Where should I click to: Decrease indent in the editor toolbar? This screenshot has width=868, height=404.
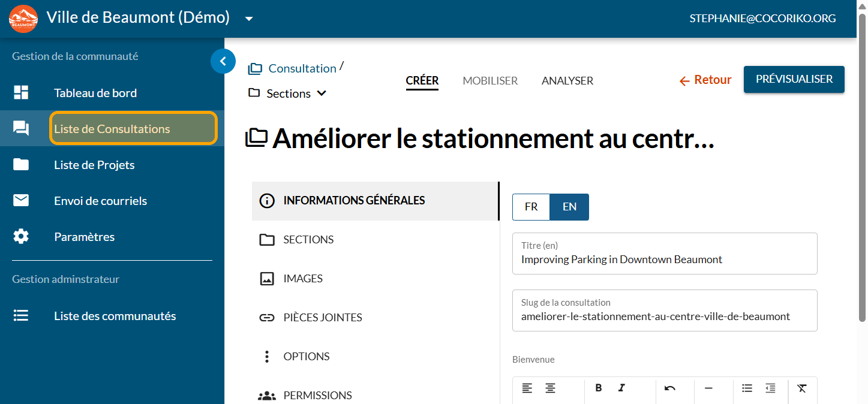[x=770, y=388]
